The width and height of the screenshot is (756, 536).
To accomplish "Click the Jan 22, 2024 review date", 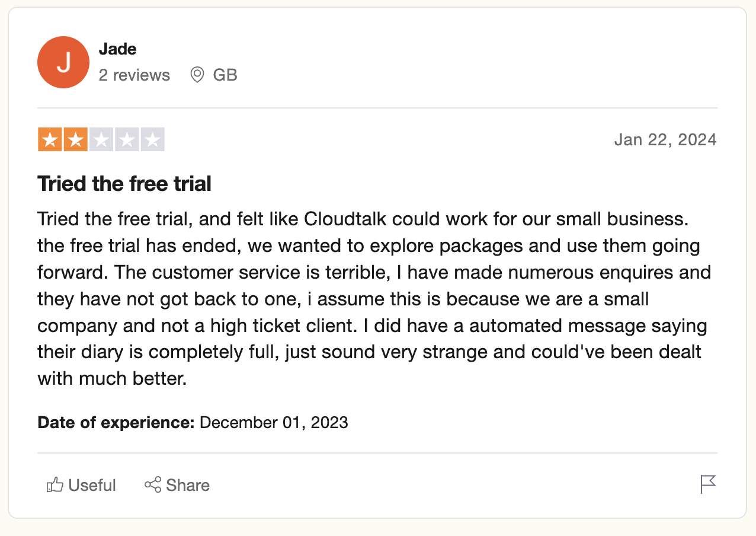I will [x=665, y=139].
